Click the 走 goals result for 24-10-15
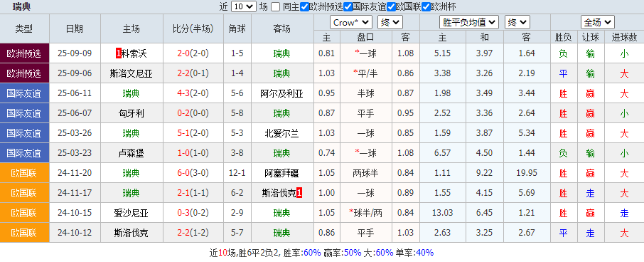Viewport: 644px width, 262px height. (x=624, y=214)
